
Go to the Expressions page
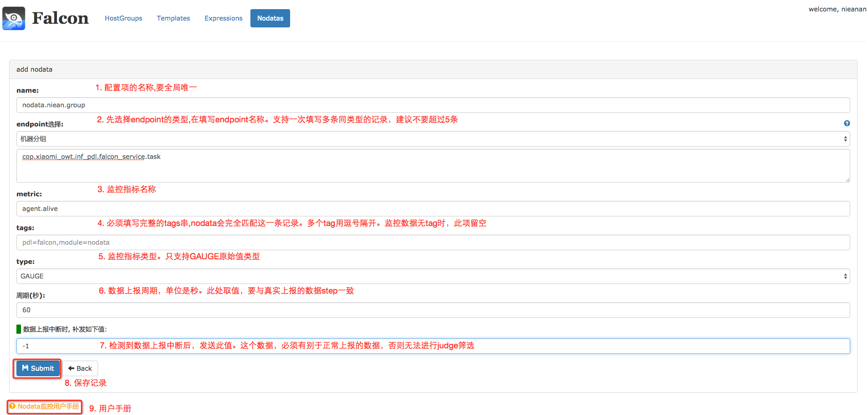223,18
